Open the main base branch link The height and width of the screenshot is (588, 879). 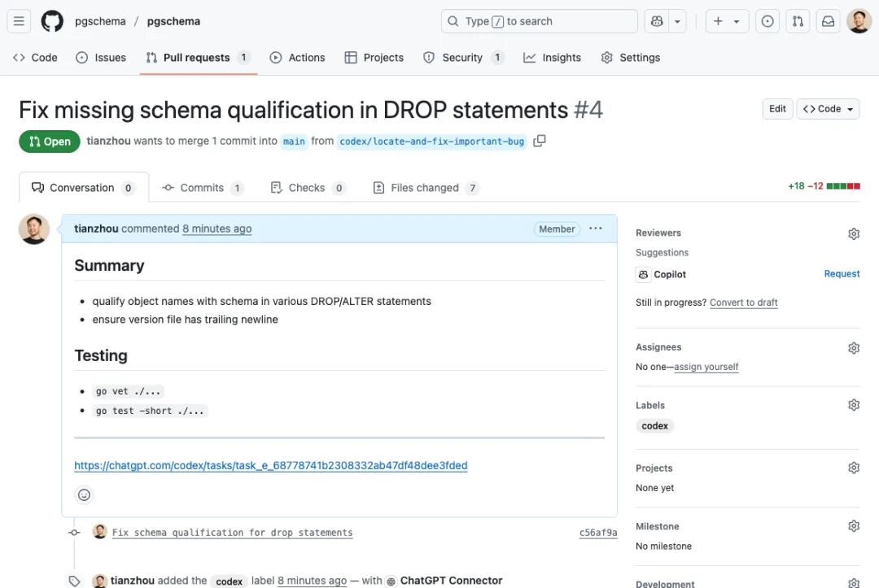(x=294, y=142)
